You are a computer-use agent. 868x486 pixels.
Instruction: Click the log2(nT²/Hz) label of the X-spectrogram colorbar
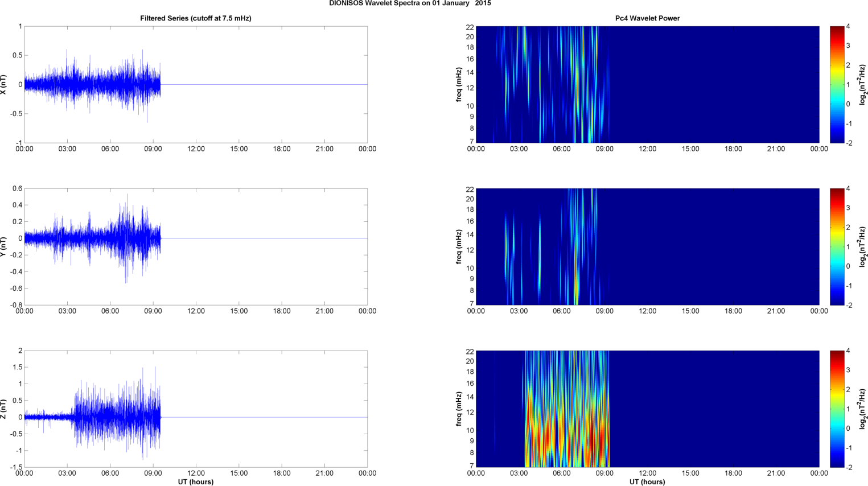[x=863, y=85]
